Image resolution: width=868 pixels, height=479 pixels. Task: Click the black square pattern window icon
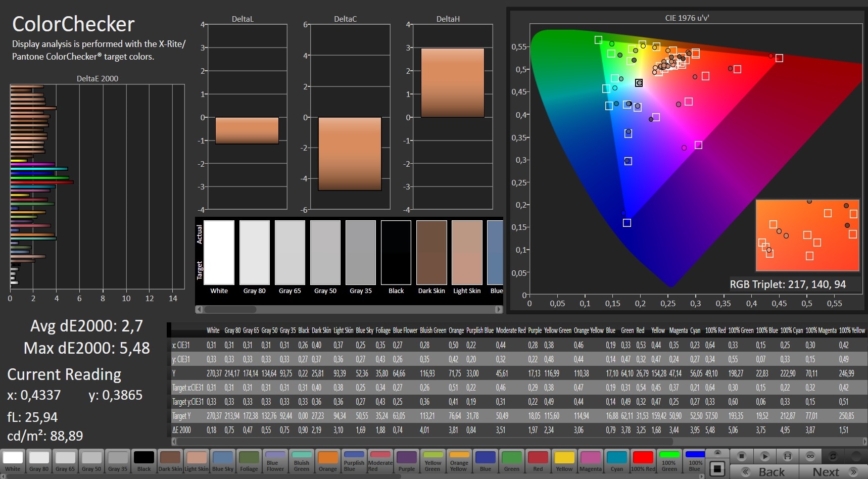717,469
